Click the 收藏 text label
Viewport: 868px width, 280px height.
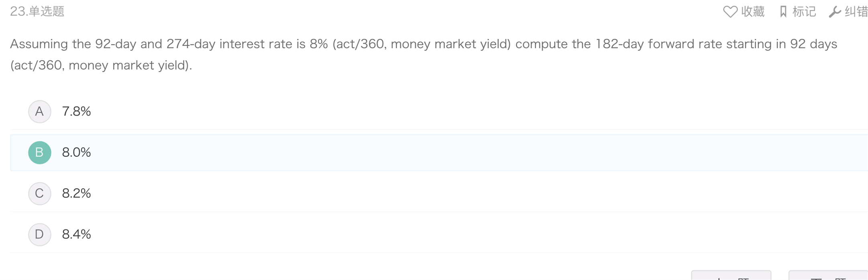point(753,12)
